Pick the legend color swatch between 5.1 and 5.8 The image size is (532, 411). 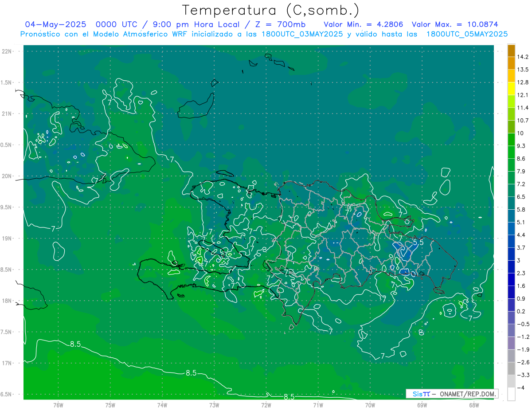coord(511,216)
